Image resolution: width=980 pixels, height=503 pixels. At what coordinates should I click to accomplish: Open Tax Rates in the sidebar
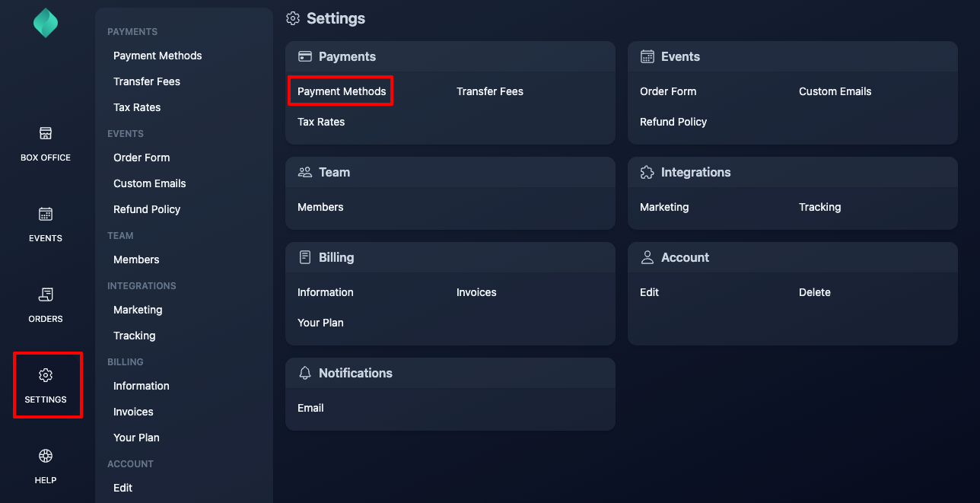pyautogui.click(x=137, y=107)
